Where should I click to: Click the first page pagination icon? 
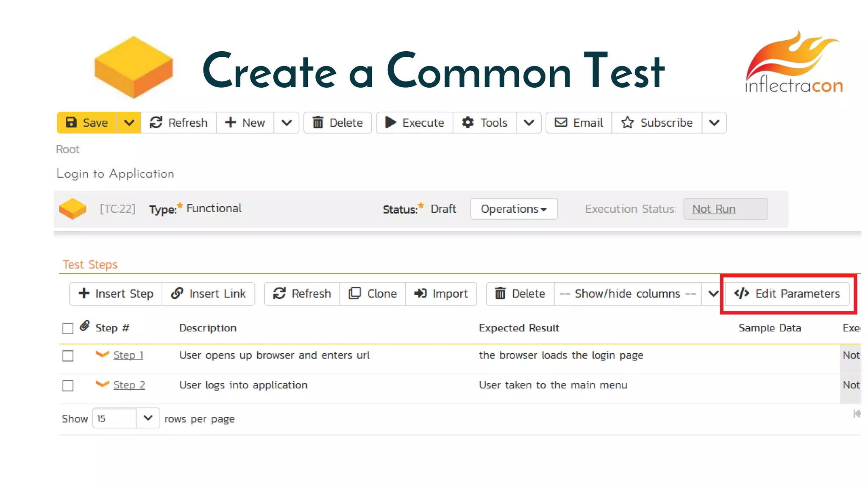(x=857, y=414)
